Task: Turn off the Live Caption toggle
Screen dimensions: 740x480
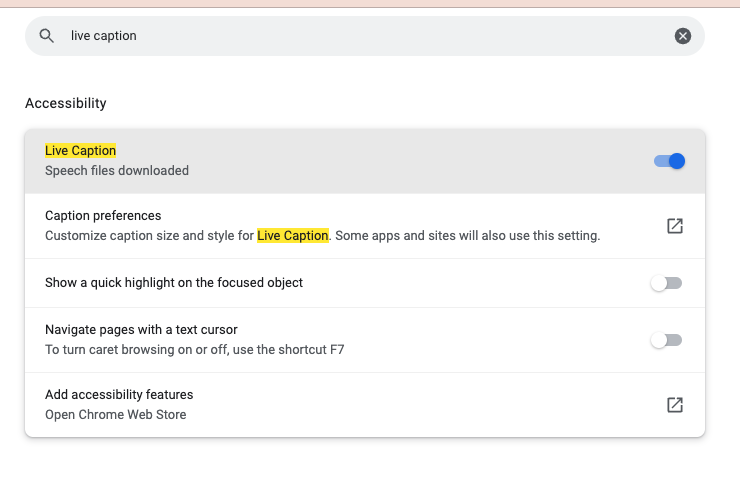Action: tap(669, 161)
